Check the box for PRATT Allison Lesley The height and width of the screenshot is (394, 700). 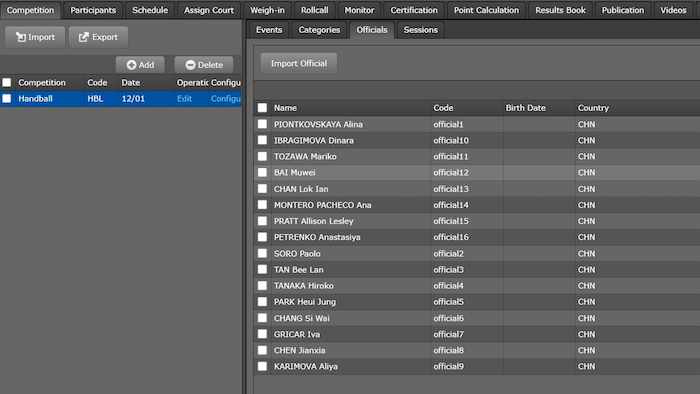tap(262, 221)
